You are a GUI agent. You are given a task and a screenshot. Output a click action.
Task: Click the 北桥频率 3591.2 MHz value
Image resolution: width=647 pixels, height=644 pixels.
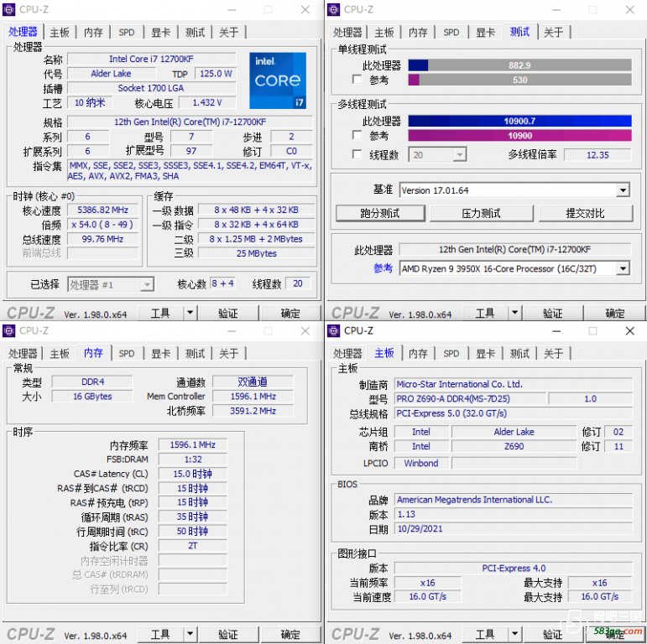click(x=253, y=411)
